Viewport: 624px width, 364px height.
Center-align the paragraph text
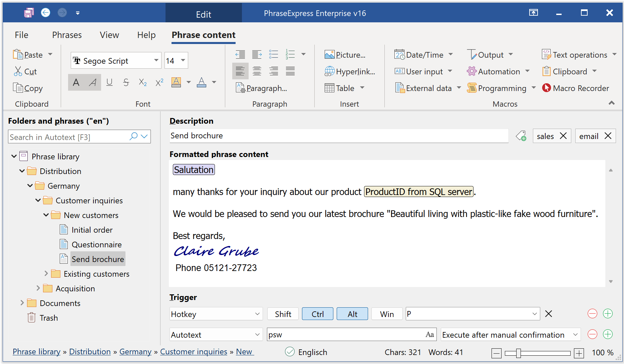click(257, 71)
